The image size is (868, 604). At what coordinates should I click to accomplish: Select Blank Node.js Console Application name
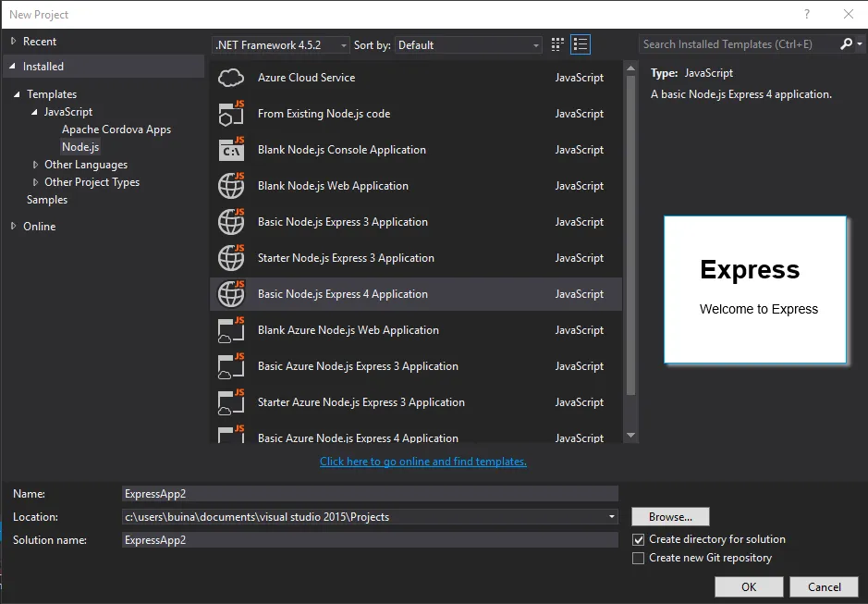click(x=341, y=150)
